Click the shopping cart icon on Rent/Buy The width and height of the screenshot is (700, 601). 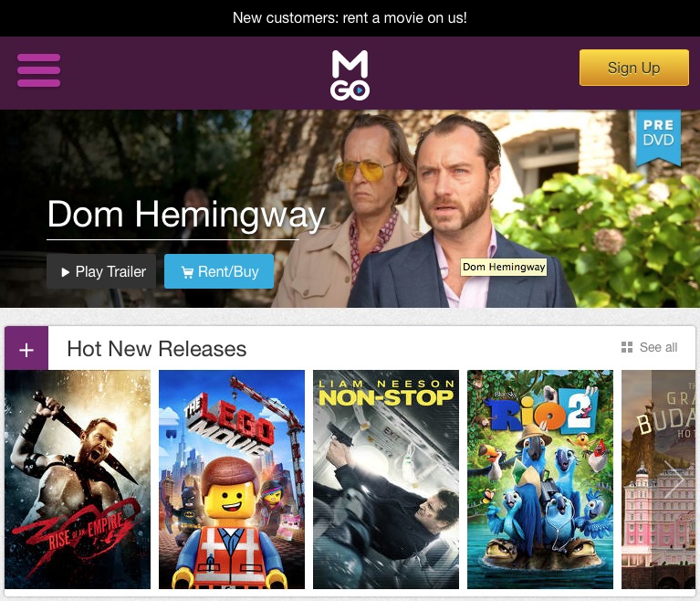point(187,272)
